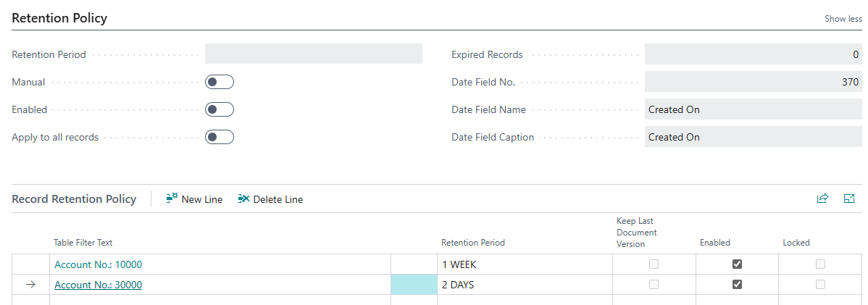Expand the subpage with the maximize icon

coord(849,199)
